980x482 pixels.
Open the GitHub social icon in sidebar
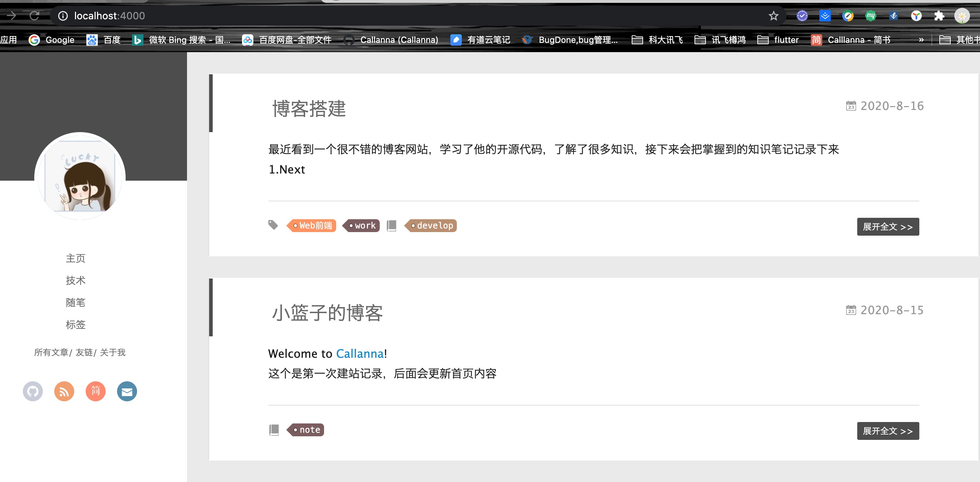pos(33,391)
